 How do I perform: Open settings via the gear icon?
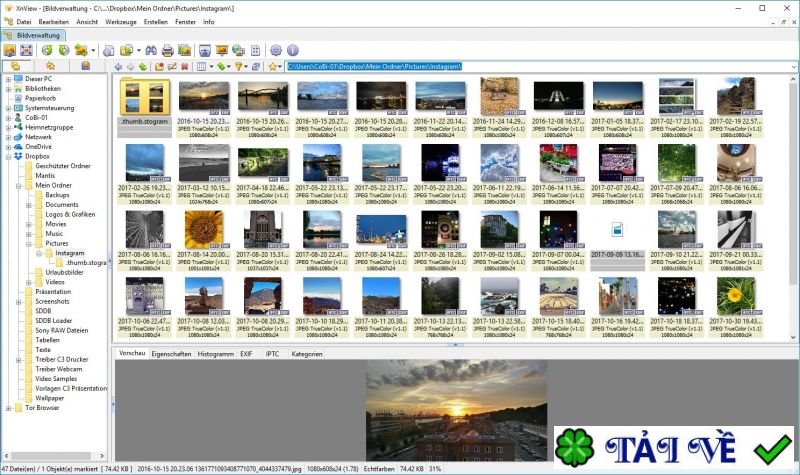tap(276, 50)
